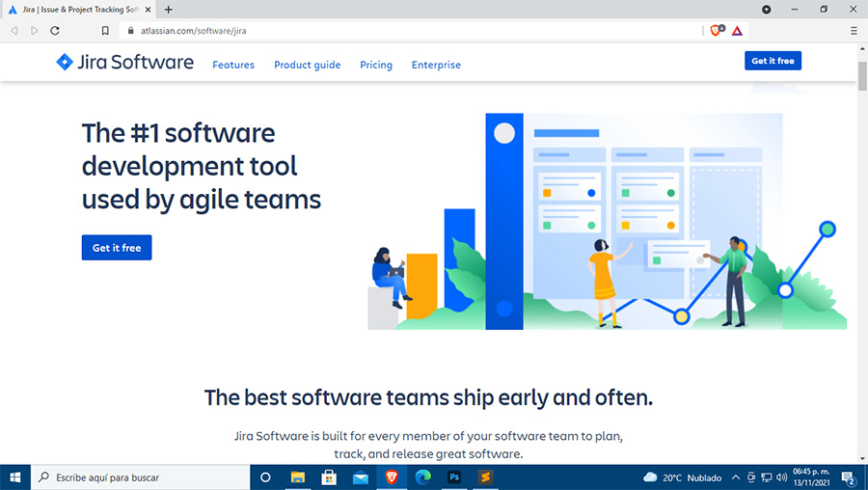
Task: Select the Jira Issue & Project Tracking tab
Action: coord(77,10)
